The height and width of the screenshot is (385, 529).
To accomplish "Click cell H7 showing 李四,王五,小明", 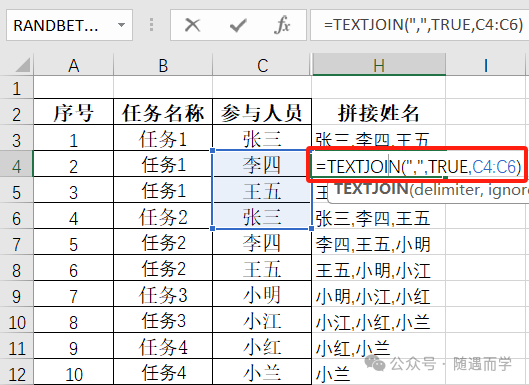I will [x=379, y=242].
